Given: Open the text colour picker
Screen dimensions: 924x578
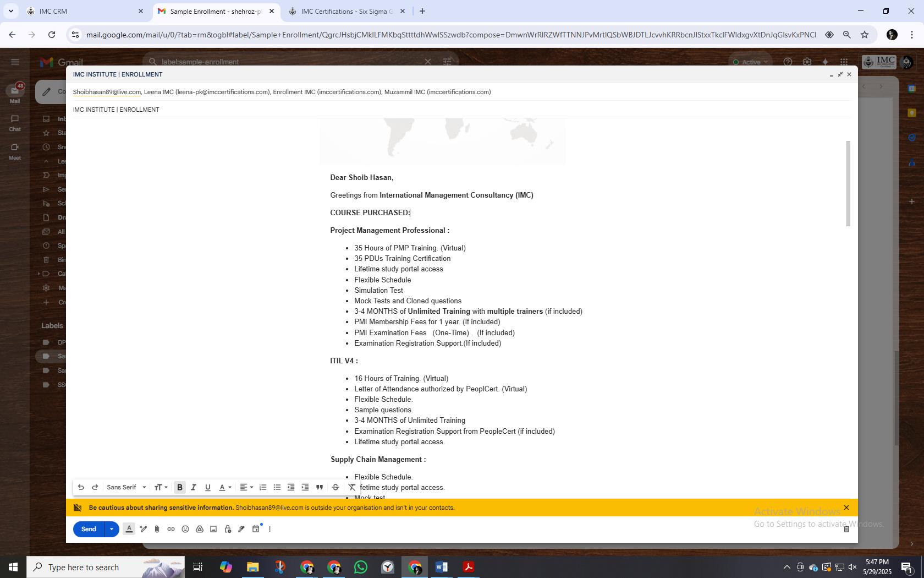Looking at the screenshot, I should (x=225, y=487).
